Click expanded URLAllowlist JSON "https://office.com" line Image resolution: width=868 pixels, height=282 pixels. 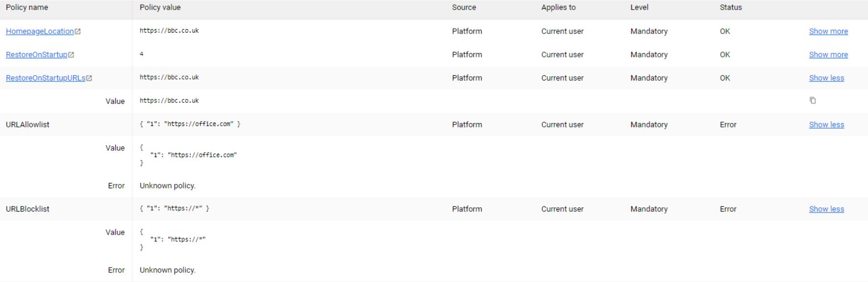point(194,155)
